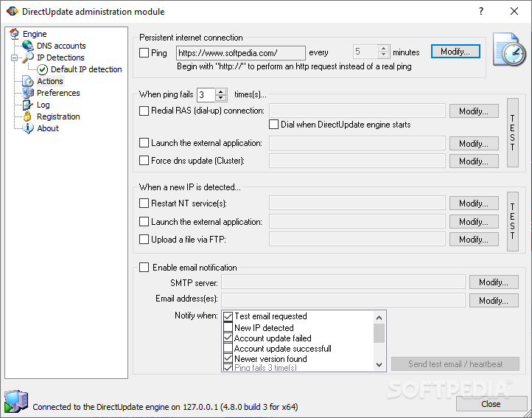Click the About info icon
Viewport: 532px width, 418px height.
click(28, 128)
